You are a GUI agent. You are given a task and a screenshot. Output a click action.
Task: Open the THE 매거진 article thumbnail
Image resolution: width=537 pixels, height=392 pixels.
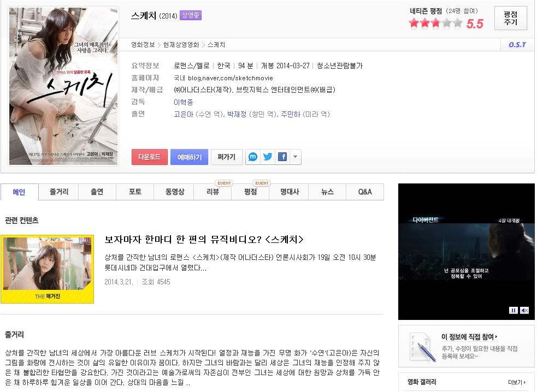tap(47, 269)
